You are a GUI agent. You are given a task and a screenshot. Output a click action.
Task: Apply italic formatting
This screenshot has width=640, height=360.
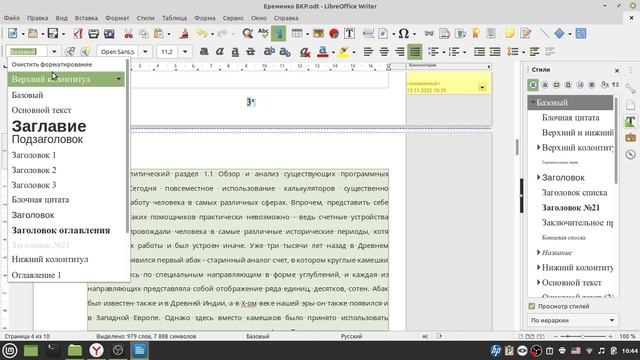tap(220, 51)
